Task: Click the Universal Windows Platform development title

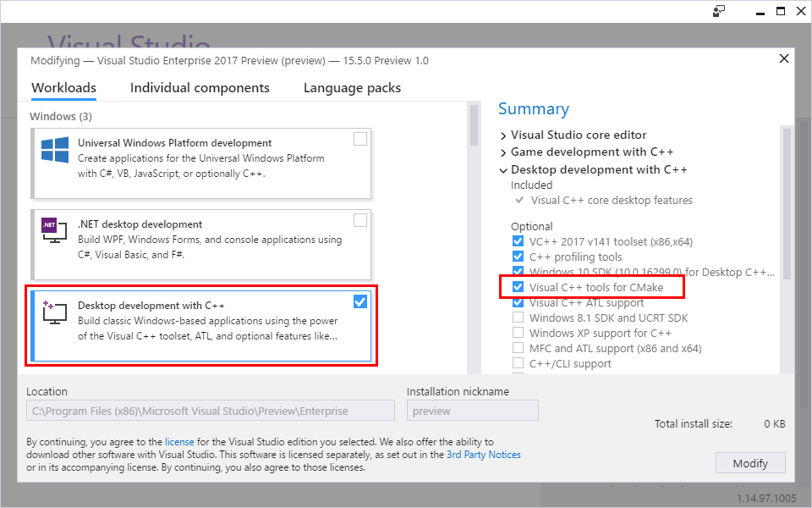Action: (x=174, y=143)
